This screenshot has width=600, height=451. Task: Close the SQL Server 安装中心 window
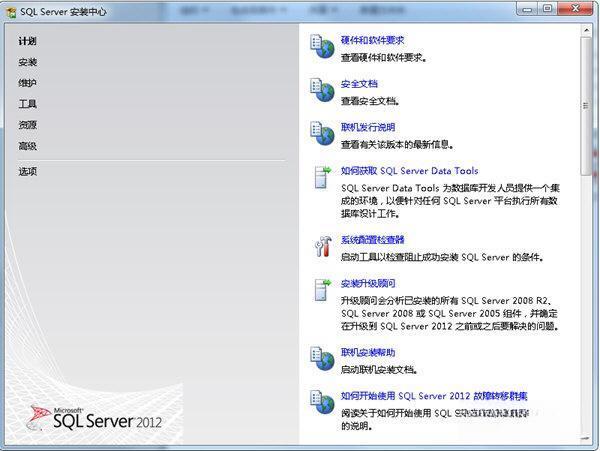(575, 9)
